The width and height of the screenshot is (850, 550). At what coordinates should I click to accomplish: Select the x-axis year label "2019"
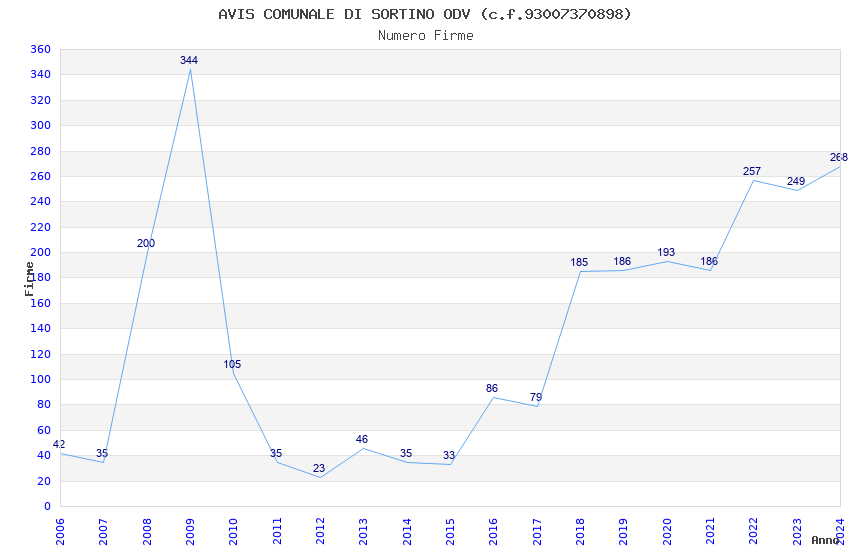[623, 532]
